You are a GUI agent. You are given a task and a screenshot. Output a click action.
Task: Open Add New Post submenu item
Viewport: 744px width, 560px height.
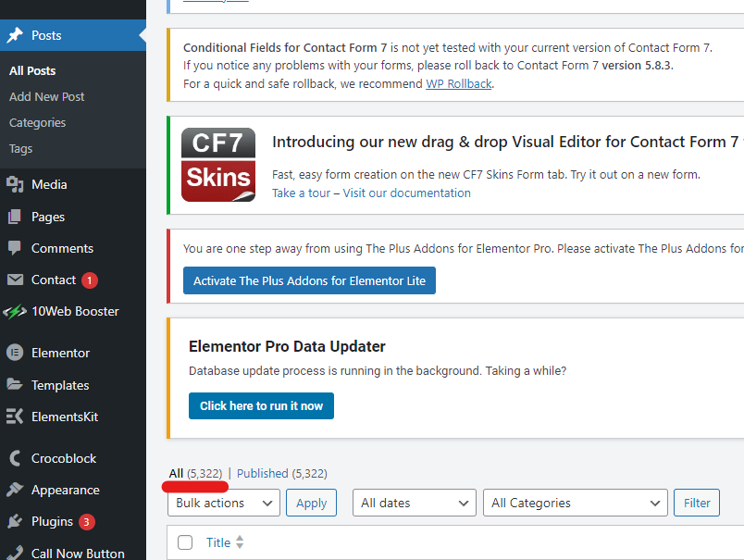point(46,97)
